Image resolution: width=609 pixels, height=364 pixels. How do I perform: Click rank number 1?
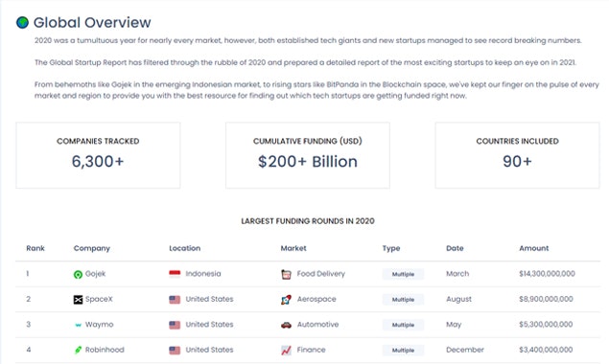[x=28, y=274]
